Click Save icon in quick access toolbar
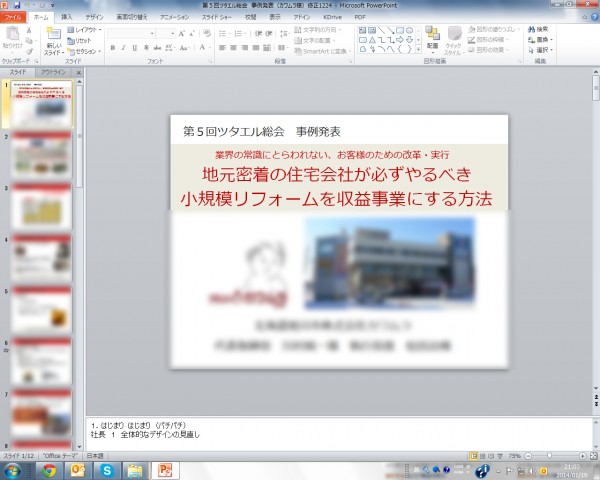This screenshot has height=480, width=600. 17,5
